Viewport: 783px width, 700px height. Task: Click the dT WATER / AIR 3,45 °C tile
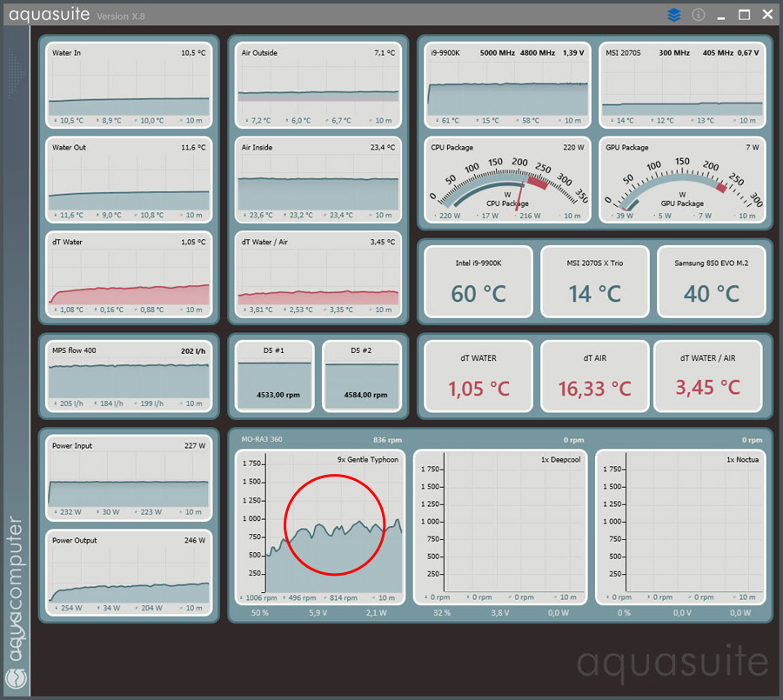point(707,377)
